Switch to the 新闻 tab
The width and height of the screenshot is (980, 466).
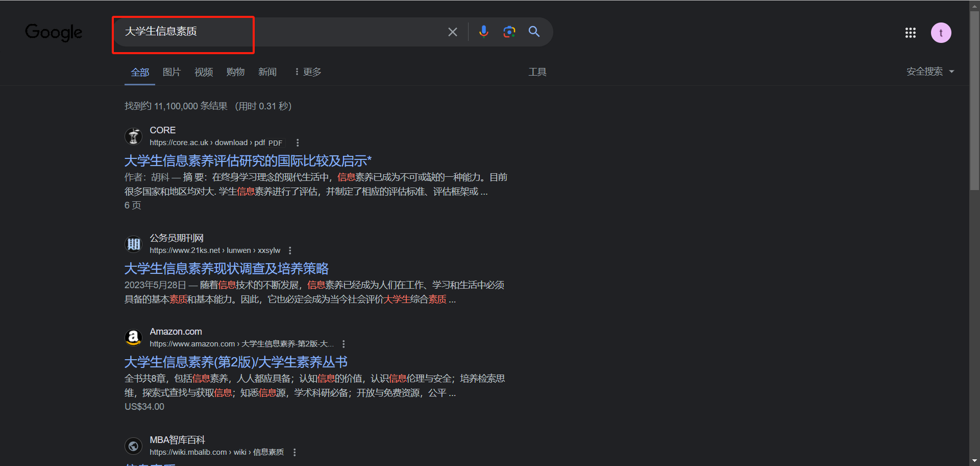(x=267, y=72)
